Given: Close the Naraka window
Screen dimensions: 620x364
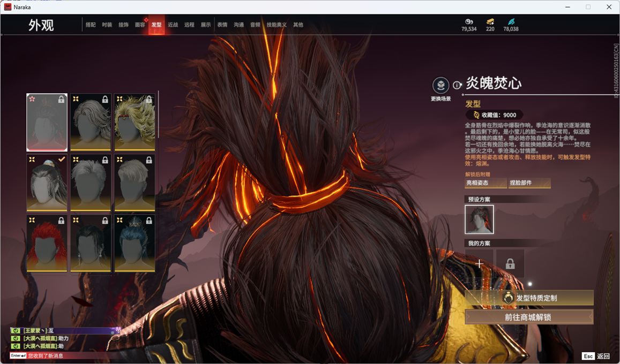Looking at the screenshot, I should click(609, 7).
